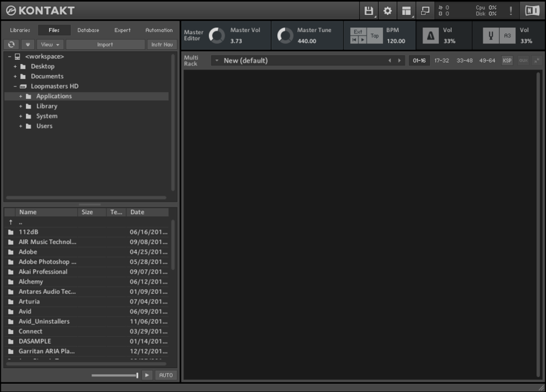This screenshot has height=392, width=546.
Task: Switch to the Expert tab
Action: coord(123,30)
